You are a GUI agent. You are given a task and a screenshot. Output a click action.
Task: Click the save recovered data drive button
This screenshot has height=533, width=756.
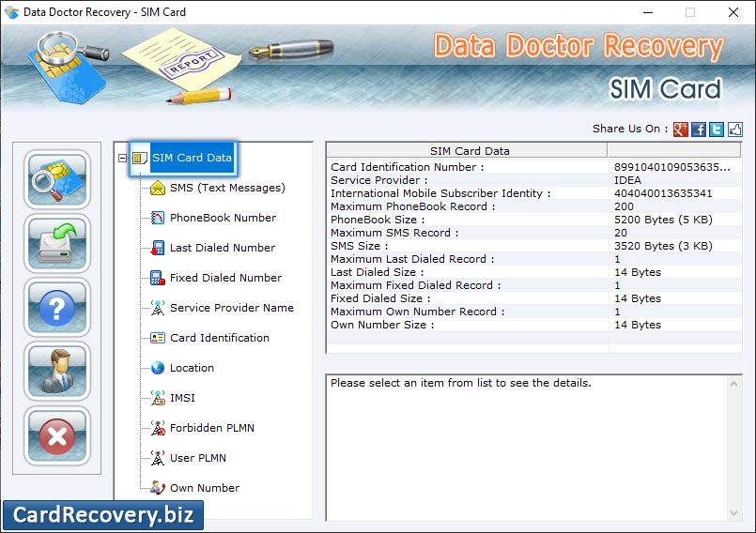57,243
